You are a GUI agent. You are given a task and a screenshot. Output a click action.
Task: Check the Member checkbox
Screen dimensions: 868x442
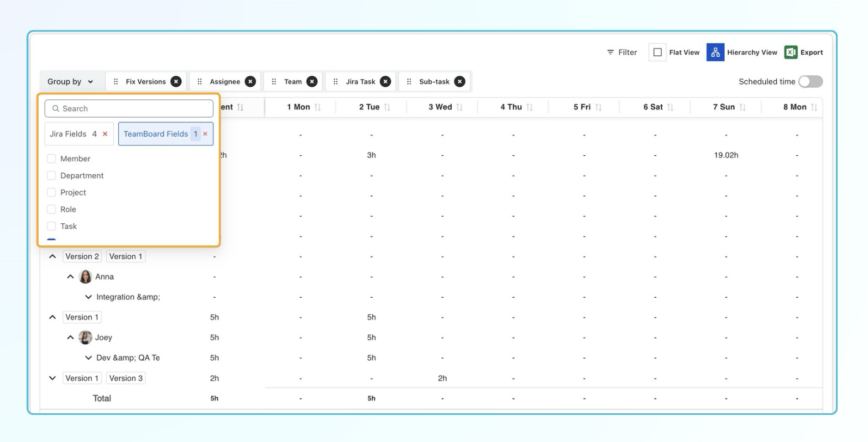point(51,159)
